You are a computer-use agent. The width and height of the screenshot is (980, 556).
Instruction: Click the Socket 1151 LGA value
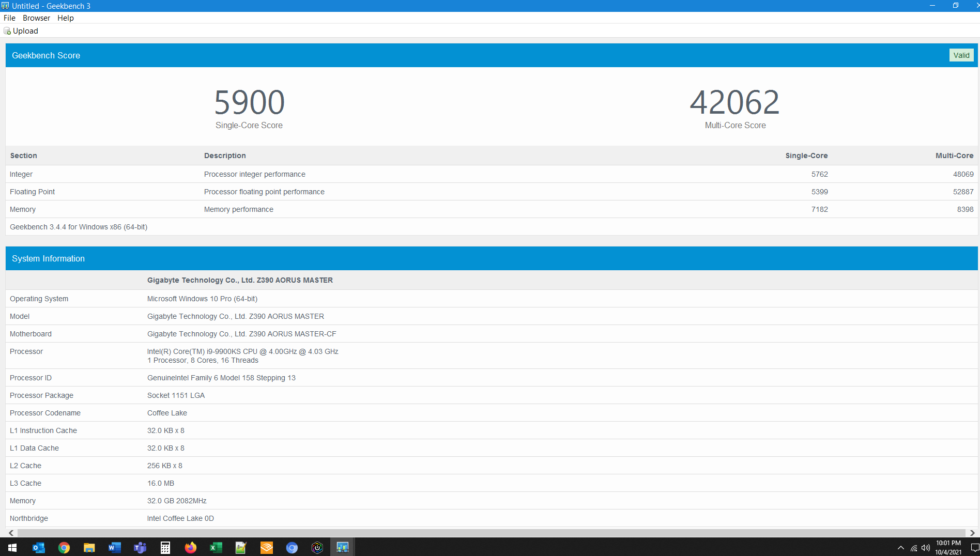click(176, 395)
